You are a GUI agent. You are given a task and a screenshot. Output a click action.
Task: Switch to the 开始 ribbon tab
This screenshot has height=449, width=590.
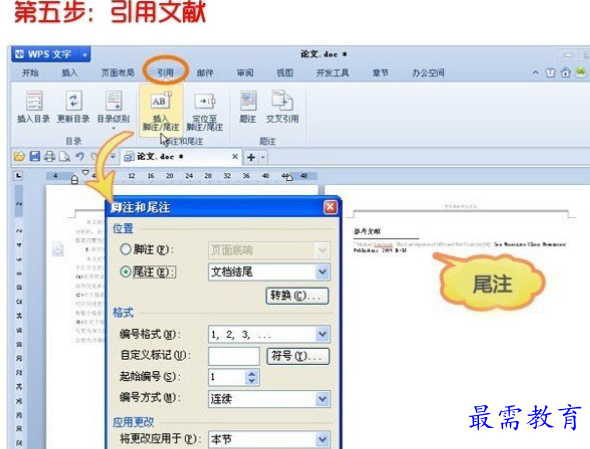click(30, 73)
